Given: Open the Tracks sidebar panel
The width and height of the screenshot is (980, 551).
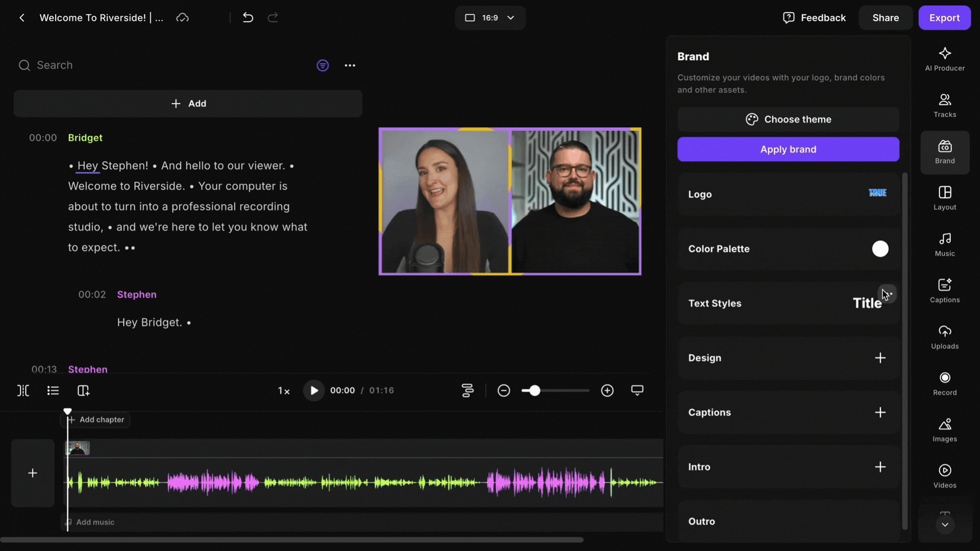Looking at the screenshot, I should 945,106.
